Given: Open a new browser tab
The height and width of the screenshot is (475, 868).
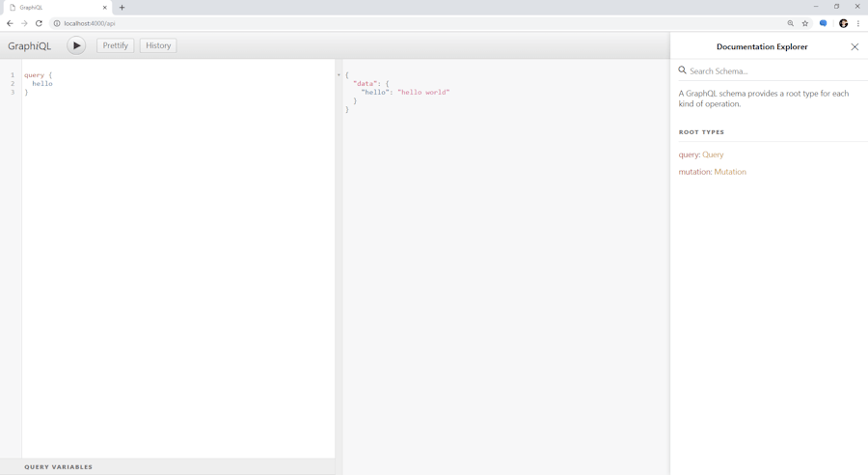Looking at the screenshot, I should tap(122, 7).
